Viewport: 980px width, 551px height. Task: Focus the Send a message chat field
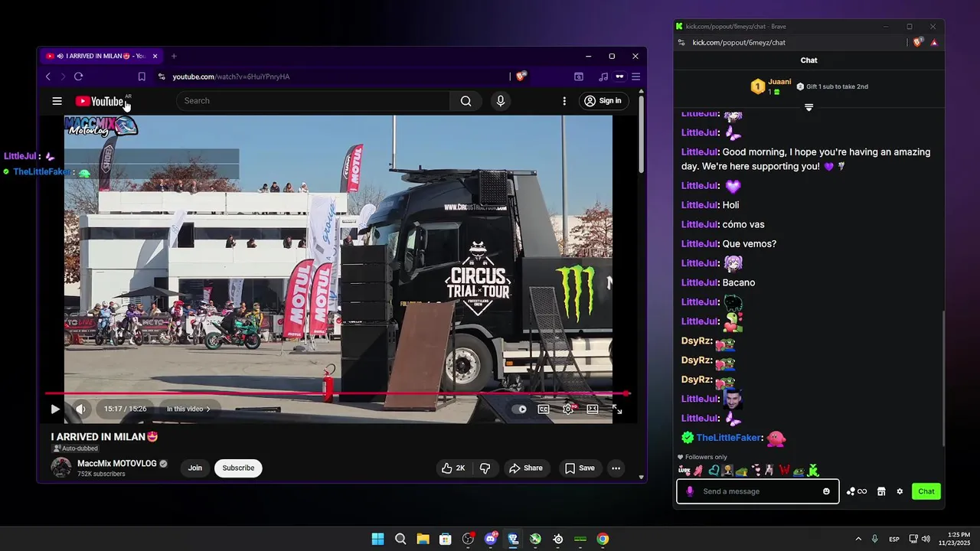click(758, 491)
